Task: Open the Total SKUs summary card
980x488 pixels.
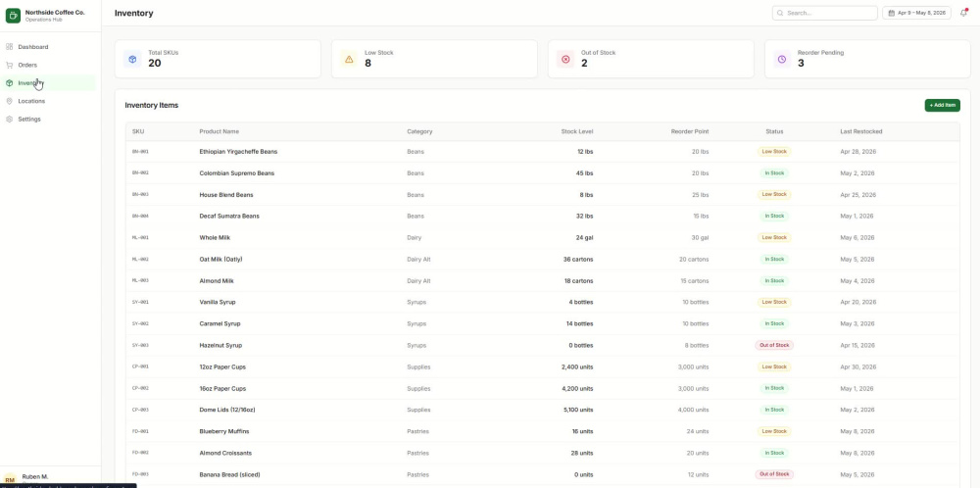Action: pos(218,60)
